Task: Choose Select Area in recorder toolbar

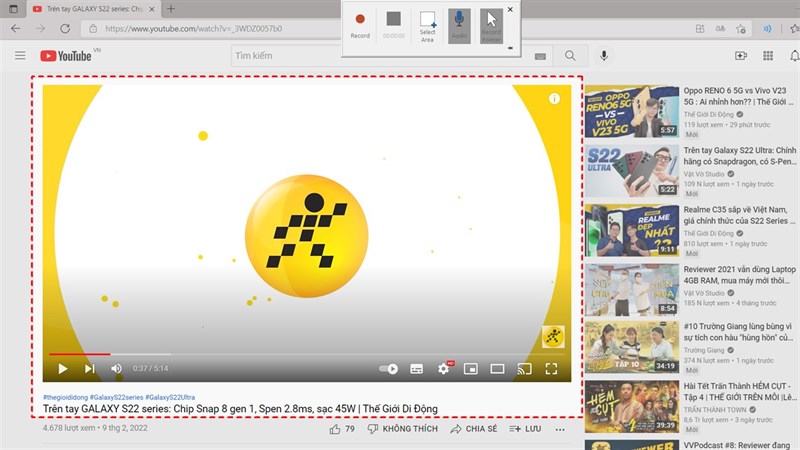Action: click(427, 26)
